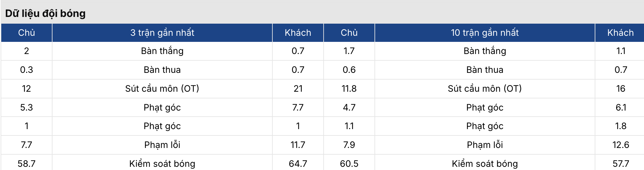Click "Sút cầu môn (OT)" in 3-match table
This screenshot has height=170, width=644.
point(162,89)
